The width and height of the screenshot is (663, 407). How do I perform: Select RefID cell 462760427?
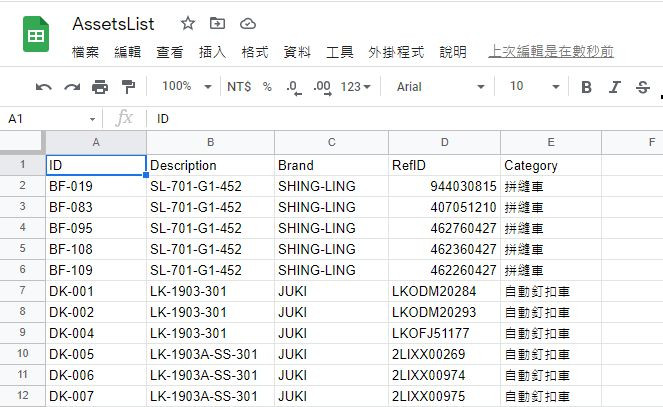click(x=444, y=228)
